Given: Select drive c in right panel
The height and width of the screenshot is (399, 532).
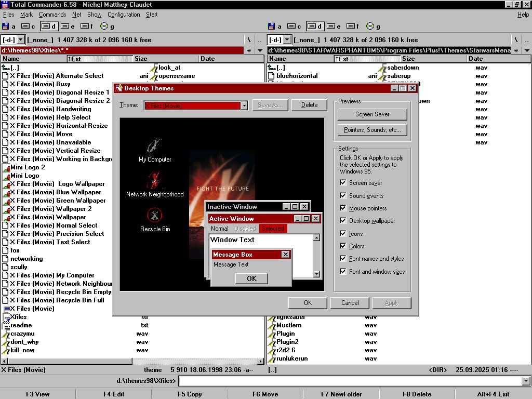Looking at the screenshot, I should click(294, 26).
